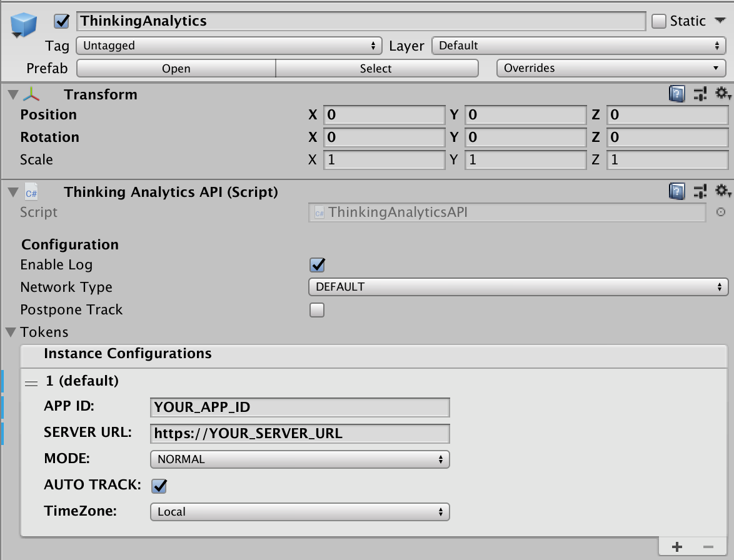
Task: Open Thinking Analytics API documentation via help icon
Action: pyautogui.click(x=677, y=191)
